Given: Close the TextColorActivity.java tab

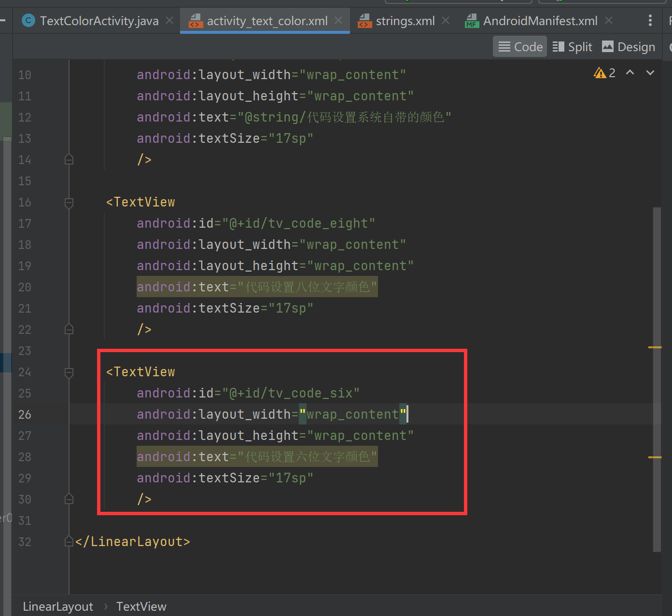Looking at the screenshot, I should point(169,21).
